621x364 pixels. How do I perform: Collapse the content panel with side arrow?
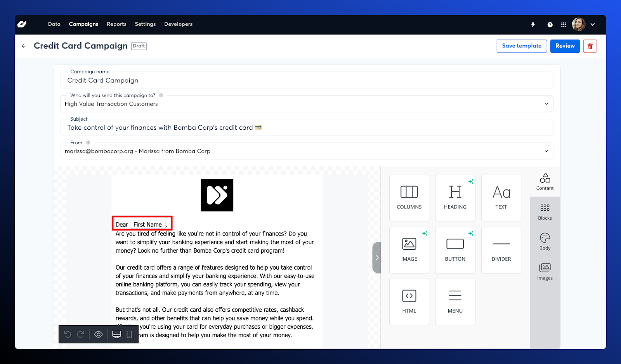376,258
